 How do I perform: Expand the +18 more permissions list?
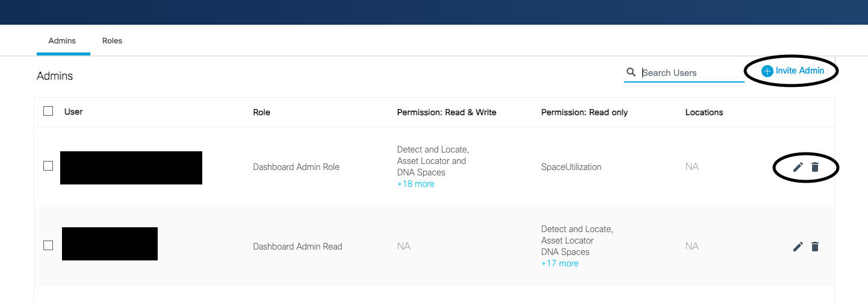tap(415, 184)
